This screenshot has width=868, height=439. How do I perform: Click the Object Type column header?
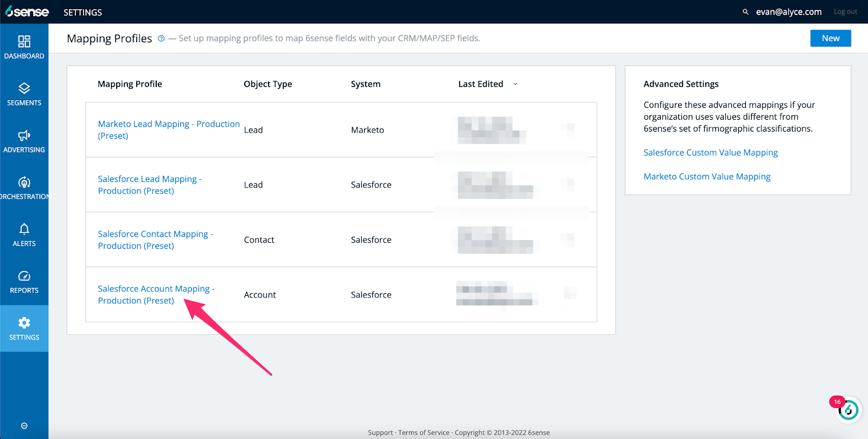point(268,84)
